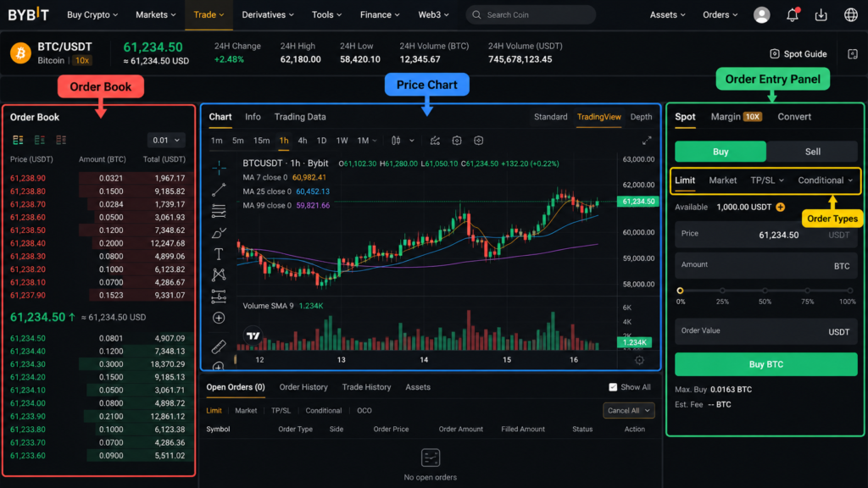This screenshot has width=868, height=488.
Task: Open the Markets dropdown menu
Action: [156, 15]
